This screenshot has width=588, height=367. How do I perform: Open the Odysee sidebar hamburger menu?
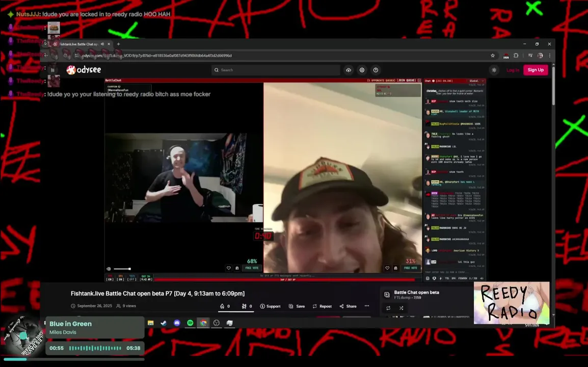(52, 70)
